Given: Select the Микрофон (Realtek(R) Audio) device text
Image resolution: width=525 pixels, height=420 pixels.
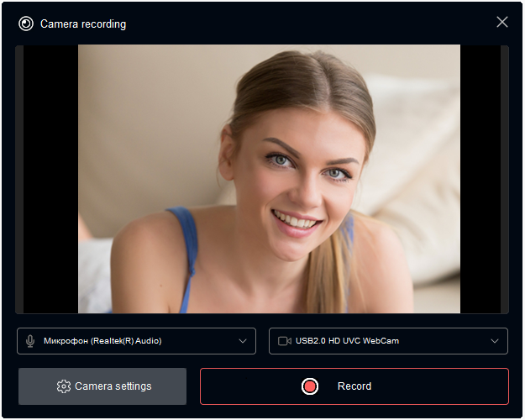Looking at the screenshot, I should coord(102,341).
